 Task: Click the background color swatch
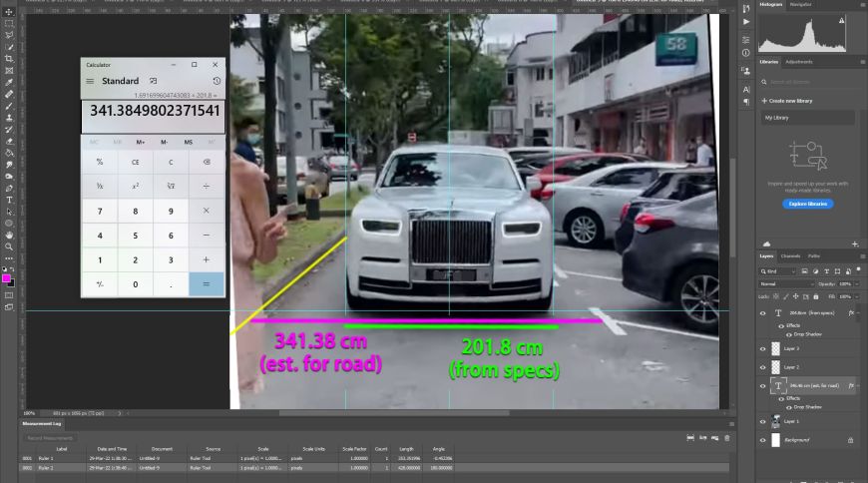coord(12,283)
